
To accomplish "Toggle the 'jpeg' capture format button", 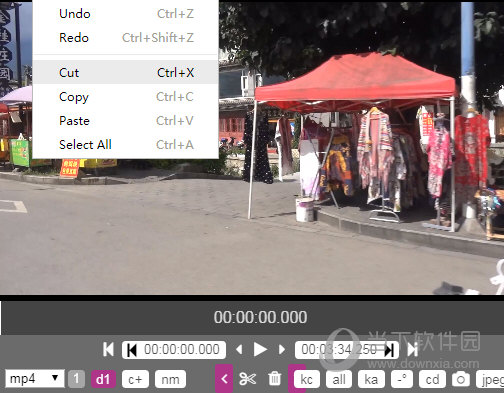I will tap(490, 379).
